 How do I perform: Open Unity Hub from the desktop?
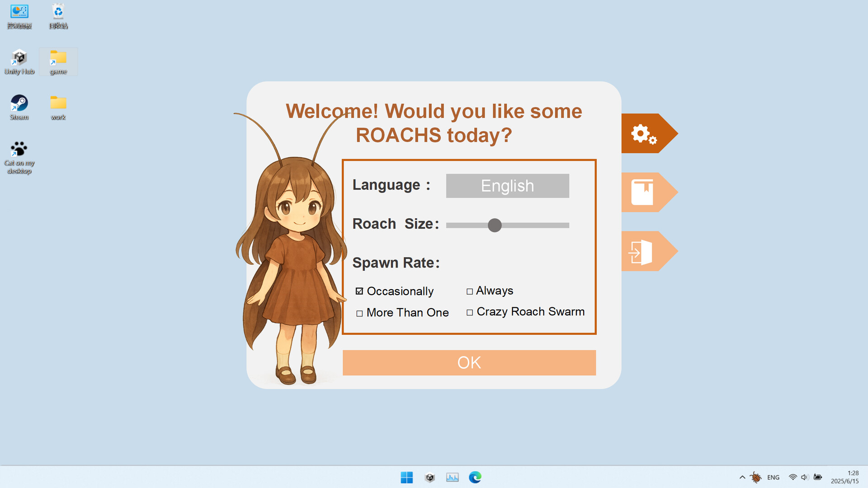pyautogui.click(x=19, y=58)
